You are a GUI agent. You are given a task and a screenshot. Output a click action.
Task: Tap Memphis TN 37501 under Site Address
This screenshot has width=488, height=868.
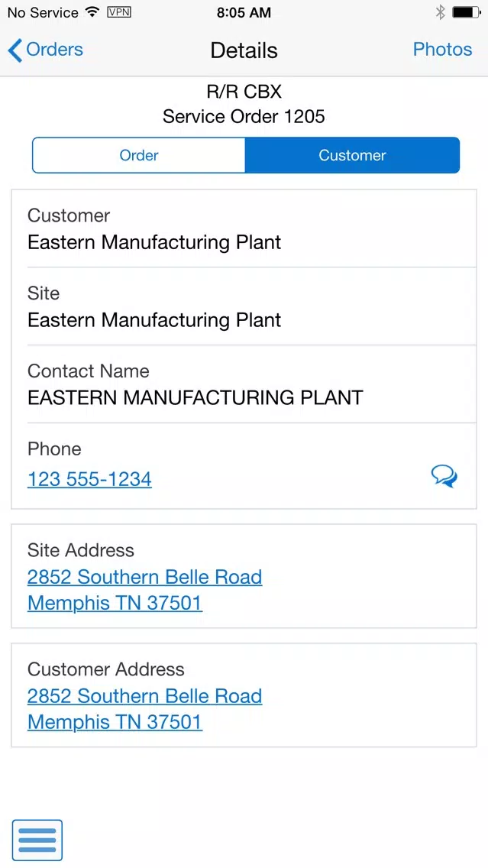point(115,603)
